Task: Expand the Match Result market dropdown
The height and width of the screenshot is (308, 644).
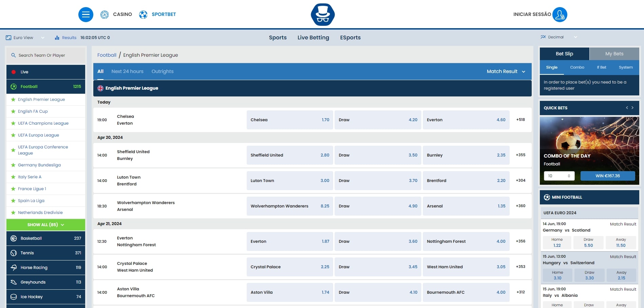Action: coord(506,72)
